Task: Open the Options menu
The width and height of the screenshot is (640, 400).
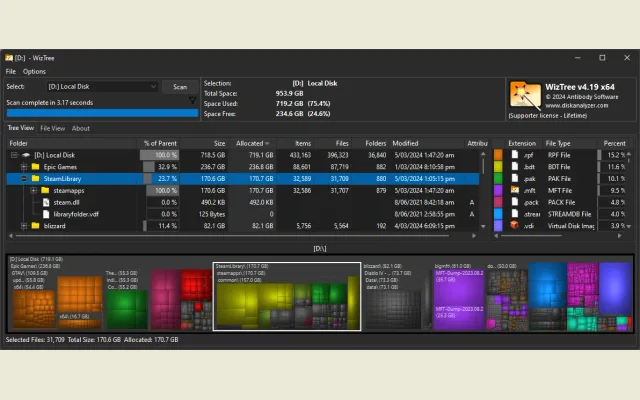Action: pyautogui.click(x=34, y=71)
